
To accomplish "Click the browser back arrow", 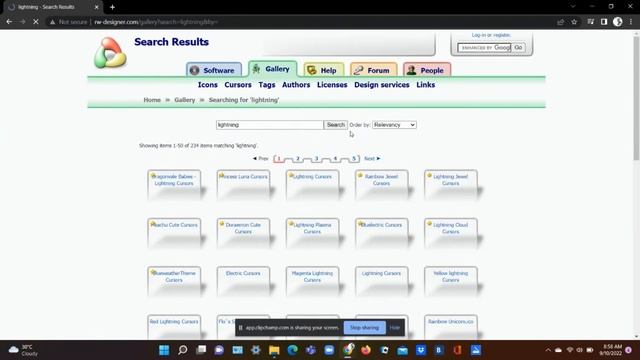I will pyautogui.click(x=9, y=22).
